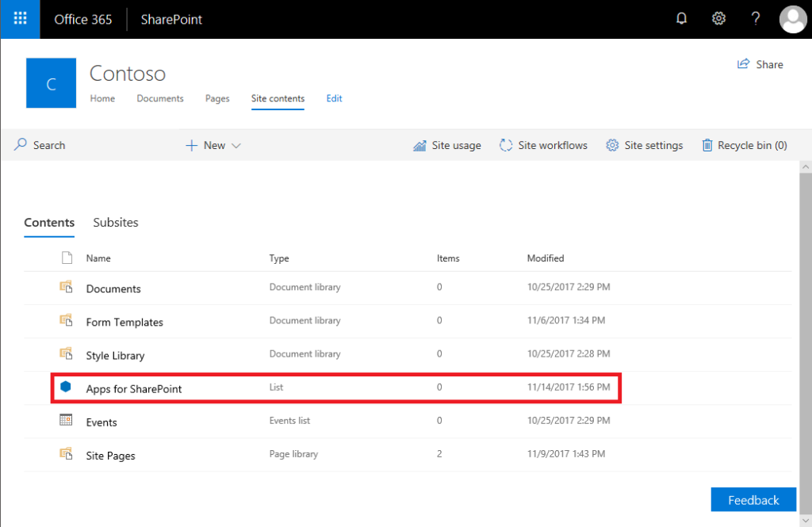Select Site contents in site navigation
812x527 pixels.
(x=278, y=98)
